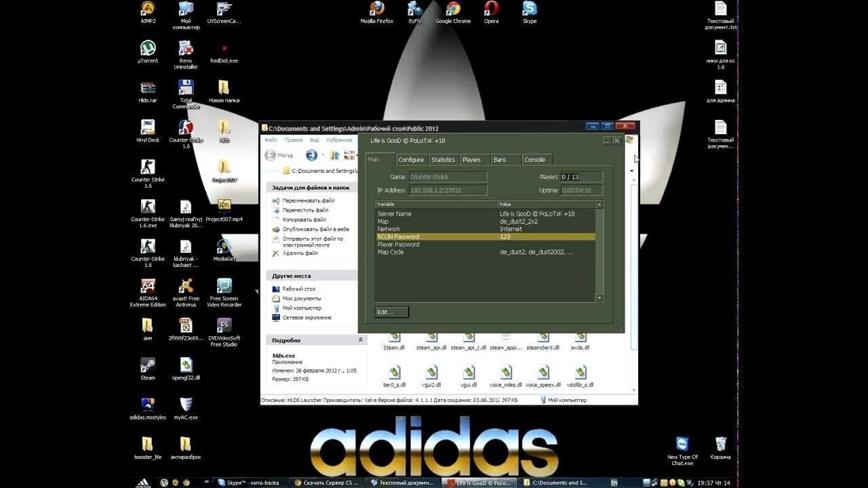The width and height of the screenshot is (868, 488).
Task: Open the Избранное menu in Explorer
Action: [x=339, y=140]
